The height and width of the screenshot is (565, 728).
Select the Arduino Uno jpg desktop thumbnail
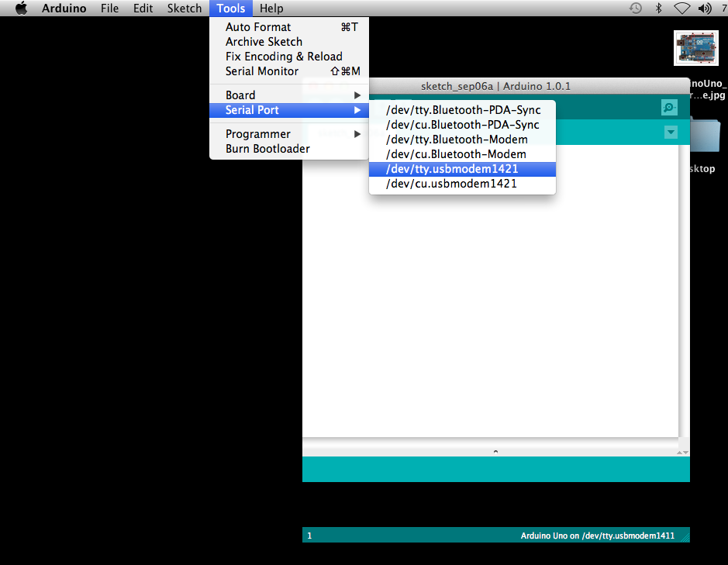pos(696,48)
